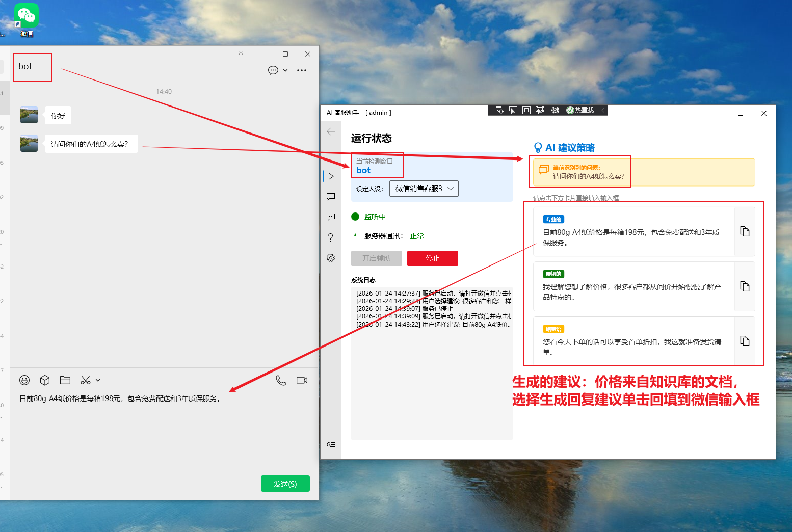Open the run status page via play icon
The height and width of the screenshot is (532, 792).
point(331,176)
